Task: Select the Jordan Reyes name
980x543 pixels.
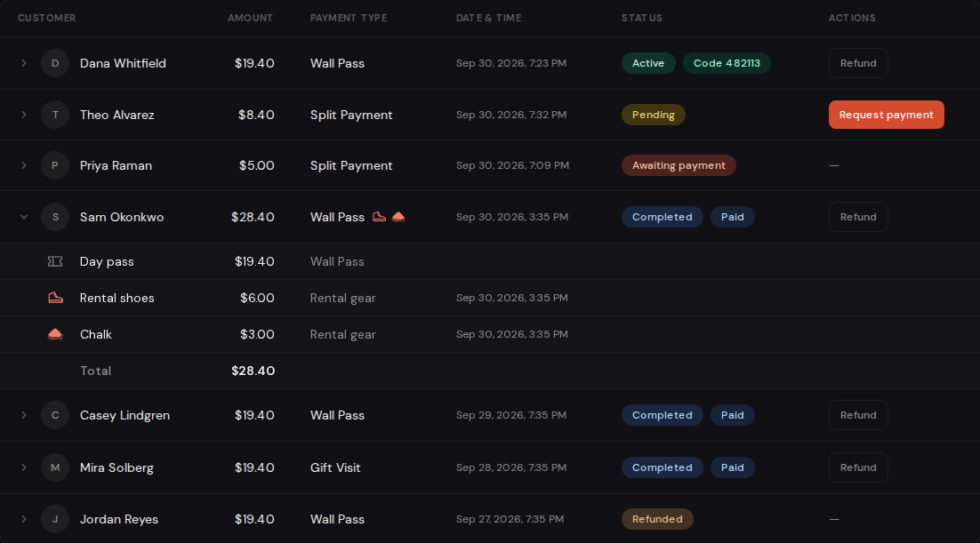Action: pyautogui.click(x=119, y=519)
